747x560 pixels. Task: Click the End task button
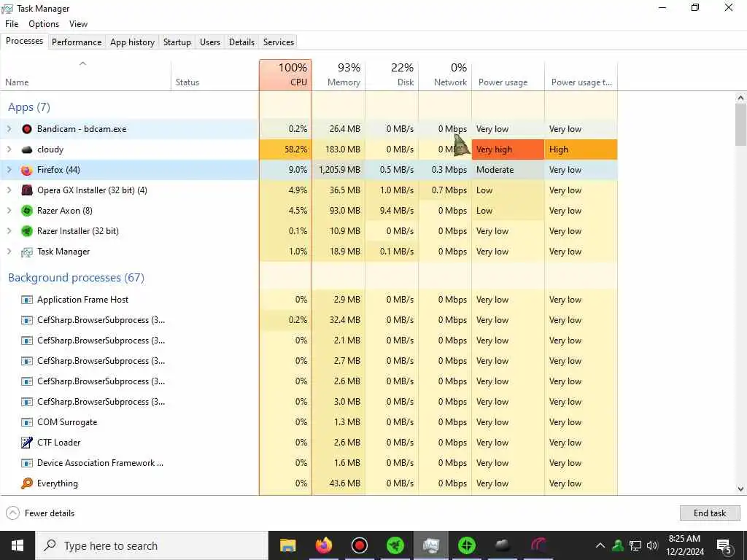[710, 513]
